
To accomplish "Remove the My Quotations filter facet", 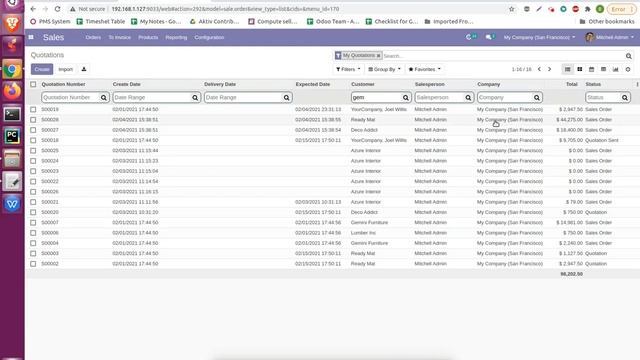I will [x=378, y=56].
